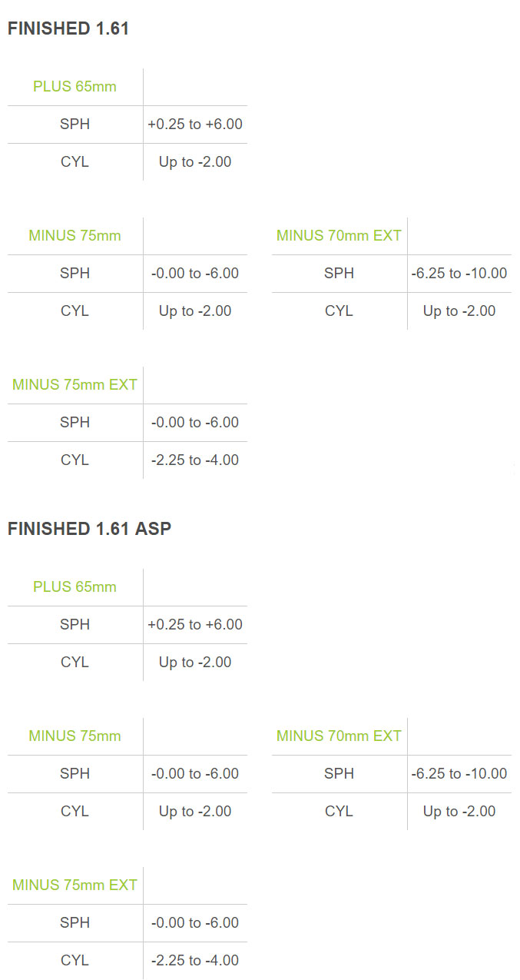Click CYL label in top MINUS 70mm EXT table

coord(339,311)
